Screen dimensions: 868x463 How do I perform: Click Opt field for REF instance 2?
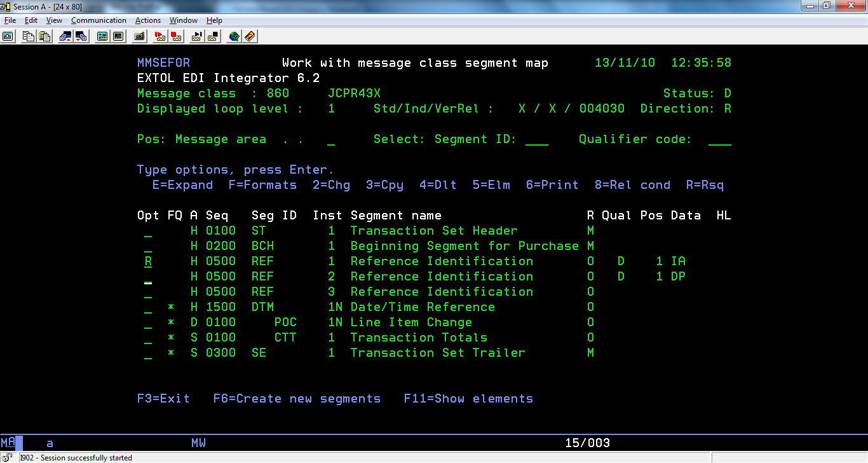click(148, 277)
